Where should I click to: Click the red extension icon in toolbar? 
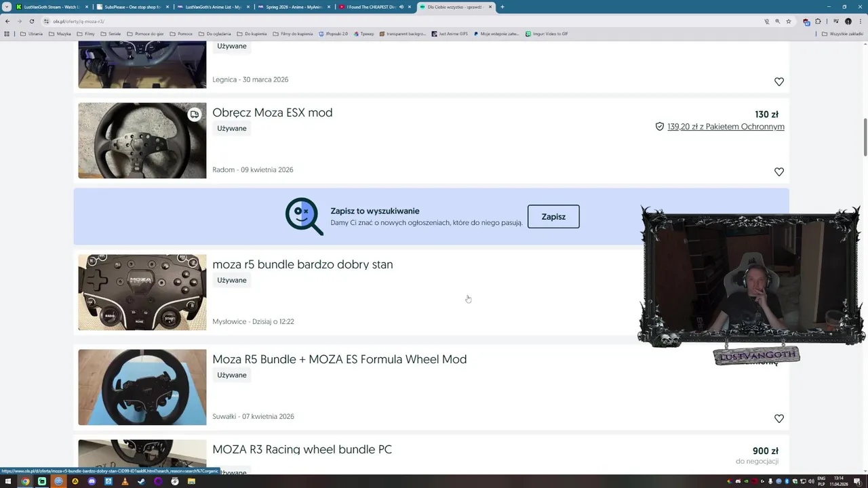806,21
